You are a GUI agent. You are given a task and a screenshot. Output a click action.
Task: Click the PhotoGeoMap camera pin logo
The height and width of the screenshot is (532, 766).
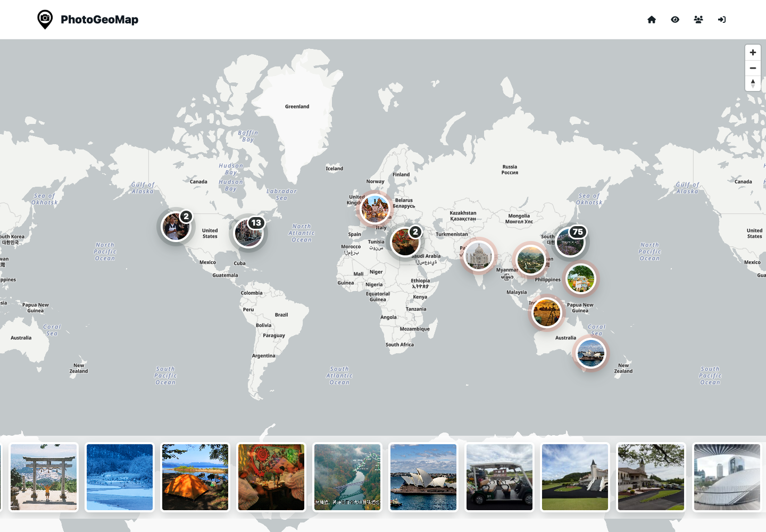point(45,20)
